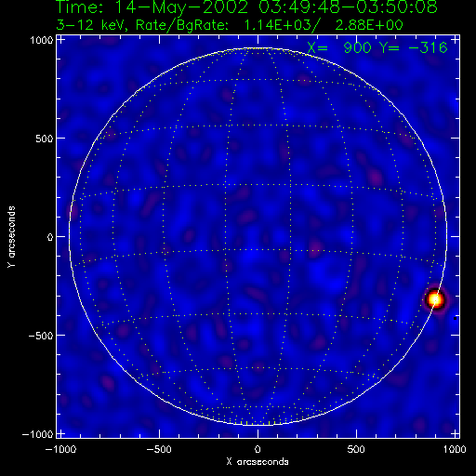Click the small black dot right of the limb
The width and height of the screenshot is (476, 476).
[455, 318]
